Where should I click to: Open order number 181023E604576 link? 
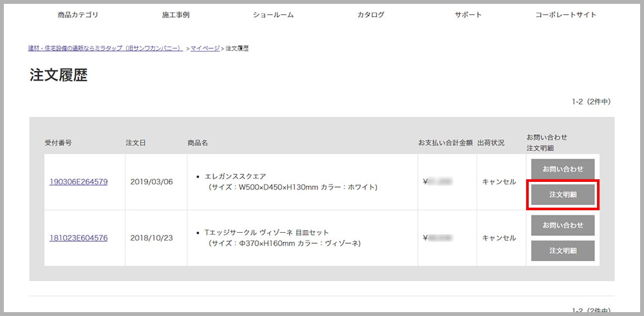[79, 238]
